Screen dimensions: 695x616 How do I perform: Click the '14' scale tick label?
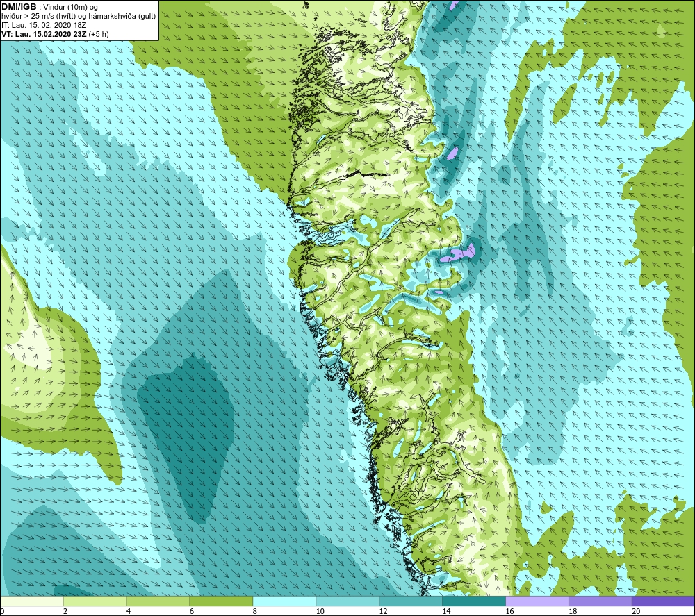(x=447, y=611)
